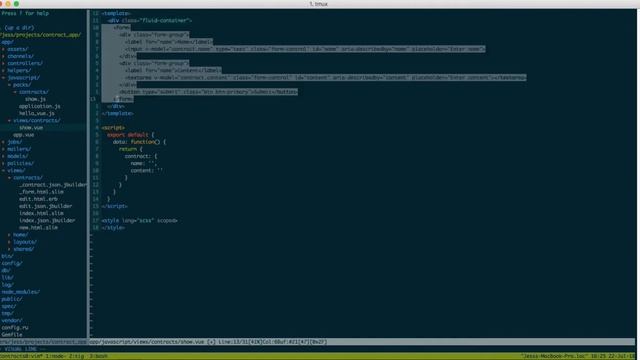The width and height of the screenshot is (640, 360).
Task: Open app.vue in the tree
Action: click(23, 135)
